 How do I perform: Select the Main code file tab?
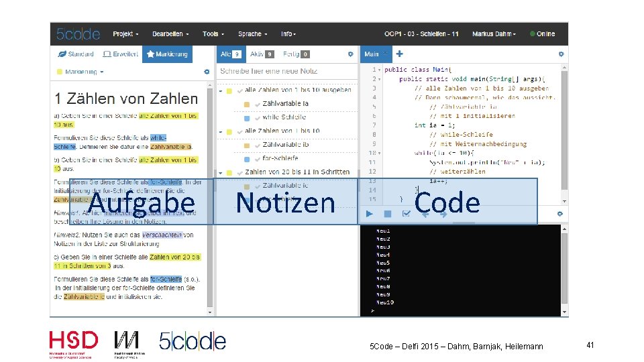coord(371,54)
